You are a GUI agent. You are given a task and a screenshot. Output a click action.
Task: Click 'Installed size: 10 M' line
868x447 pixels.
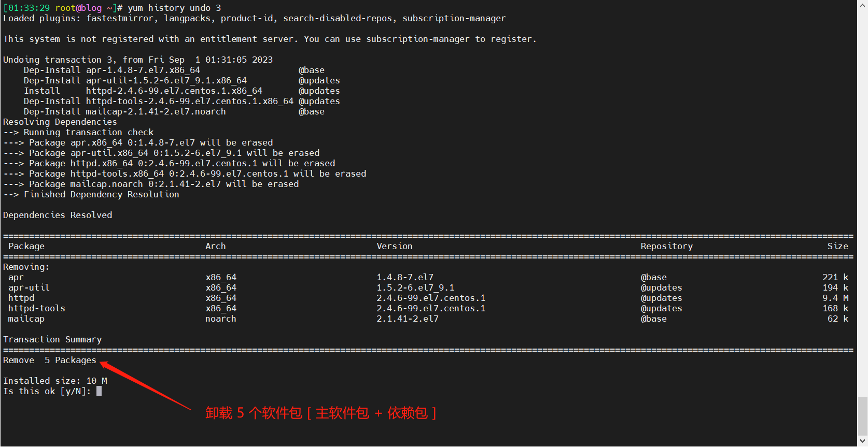click(55, 381)
